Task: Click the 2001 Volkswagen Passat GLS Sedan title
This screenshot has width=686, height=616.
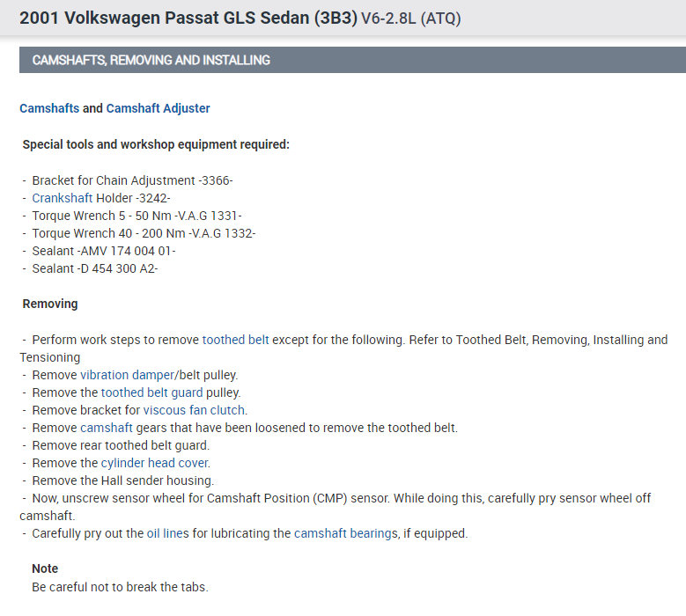Action: point(188,18)
